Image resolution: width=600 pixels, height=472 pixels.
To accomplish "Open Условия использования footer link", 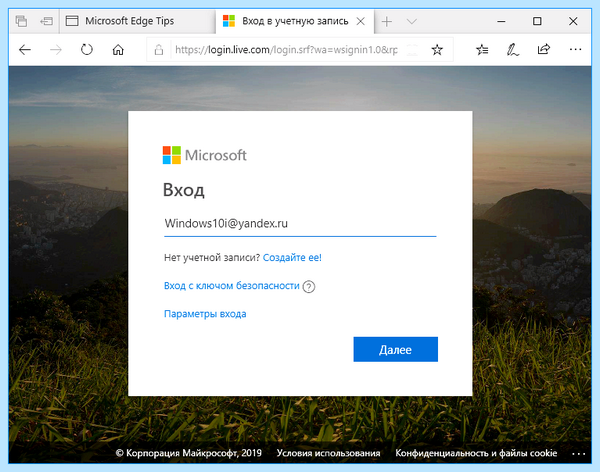I will point(328,453).
